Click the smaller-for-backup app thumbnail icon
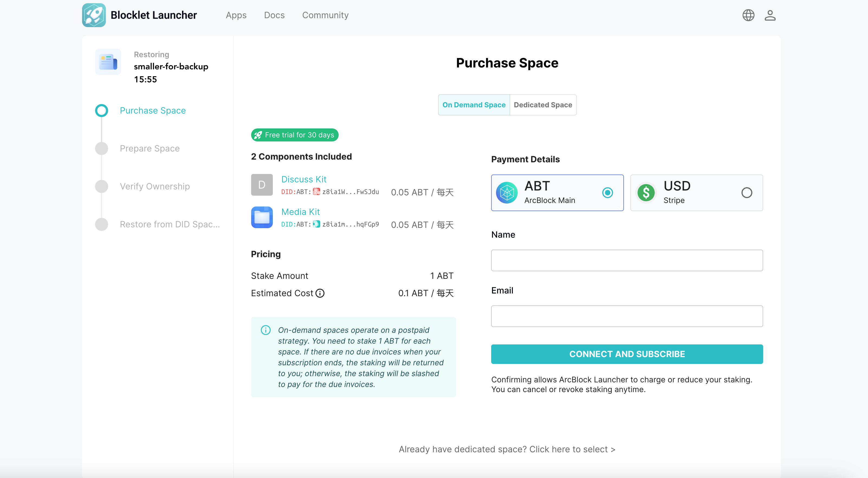Screen dimensions: 868x478 click(x=108, y=62)
